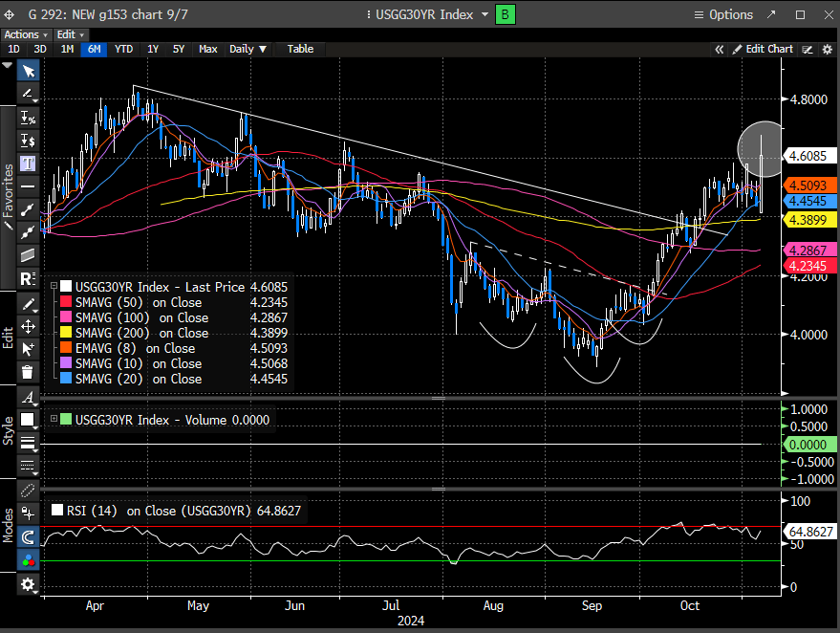The height and width of the screenshot is (633, 840).
Task: Collapse the USGG30YR Last Price legend tree
Action: 53,286
